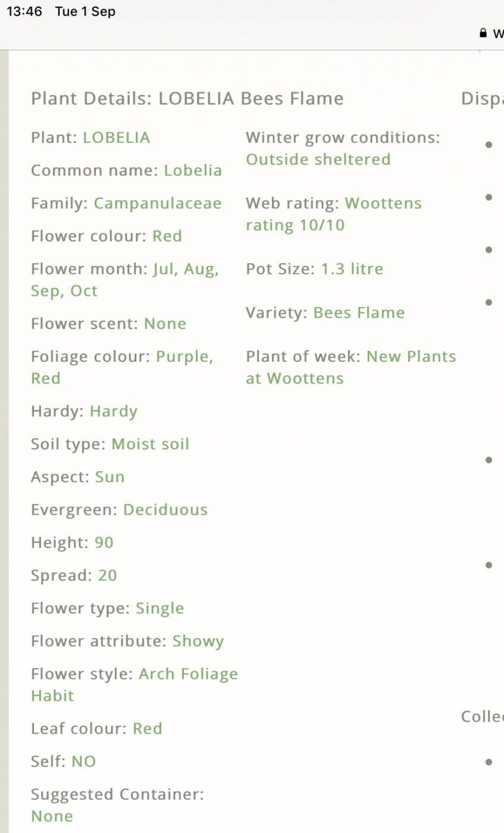Open Wootens rating 10/10 link
The width and height of the screenshot is (504, 833).
pyautogui.click(x=334, y=214)
